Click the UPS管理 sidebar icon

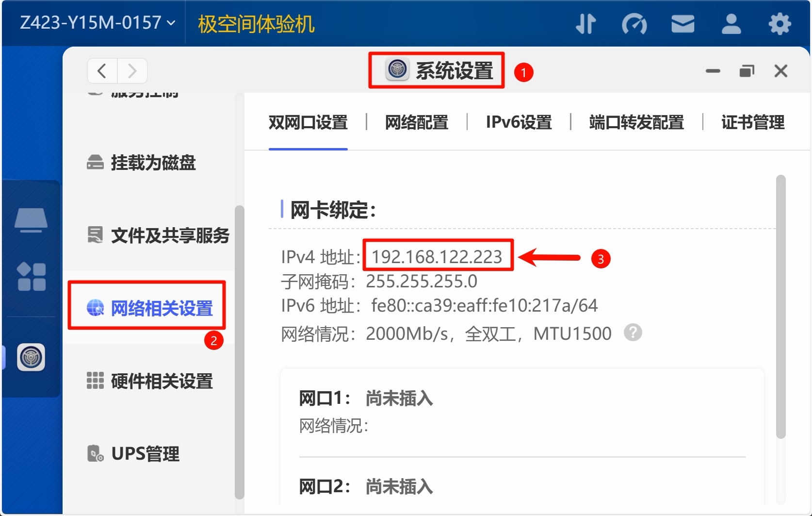point(95,453)
